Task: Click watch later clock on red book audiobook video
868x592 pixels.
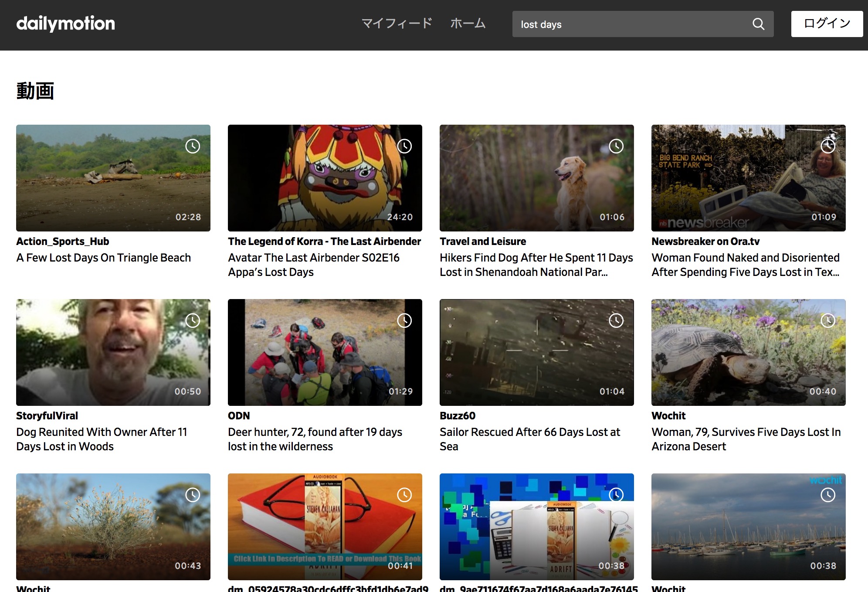Action: point(404,495)
